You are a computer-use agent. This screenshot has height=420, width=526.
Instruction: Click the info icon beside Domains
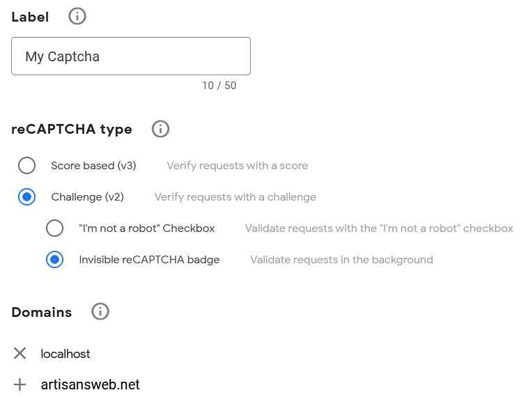pos(100,311)
